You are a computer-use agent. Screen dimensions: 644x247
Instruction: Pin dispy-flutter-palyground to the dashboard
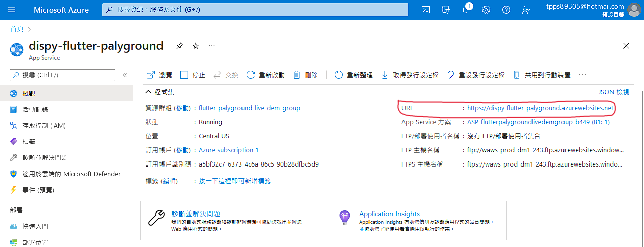click(179, 46)
